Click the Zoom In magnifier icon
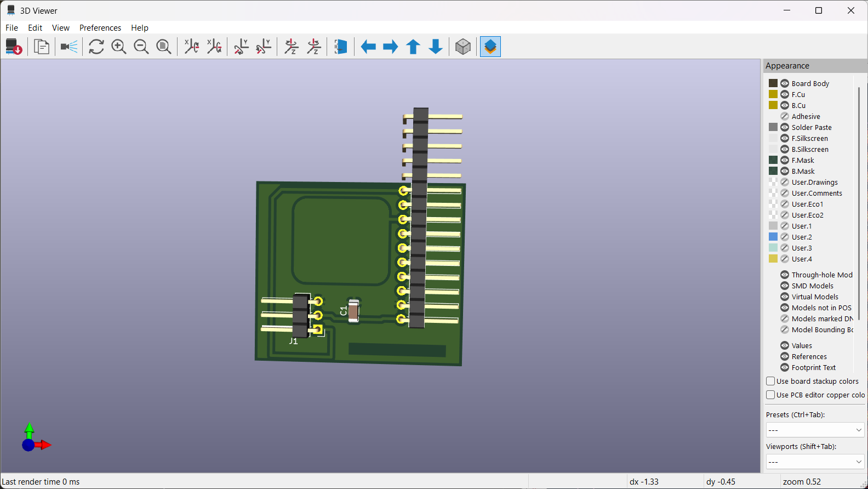The image size is (868, 489). pos(119,47)
